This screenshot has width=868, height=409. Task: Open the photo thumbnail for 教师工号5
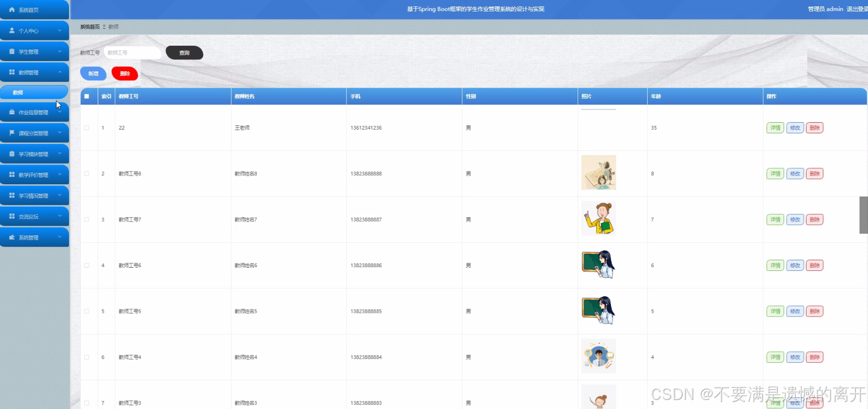point(598,310)
